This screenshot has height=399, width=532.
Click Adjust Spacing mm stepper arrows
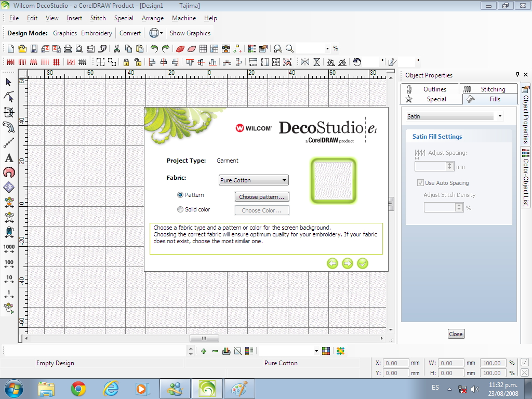[450, 166]
